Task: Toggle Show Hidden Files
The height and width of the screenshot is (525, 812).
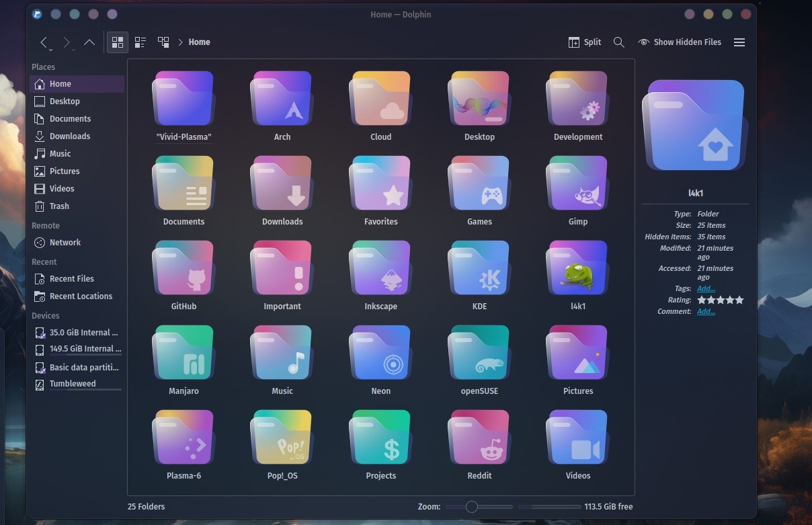Action: (680, 42)
